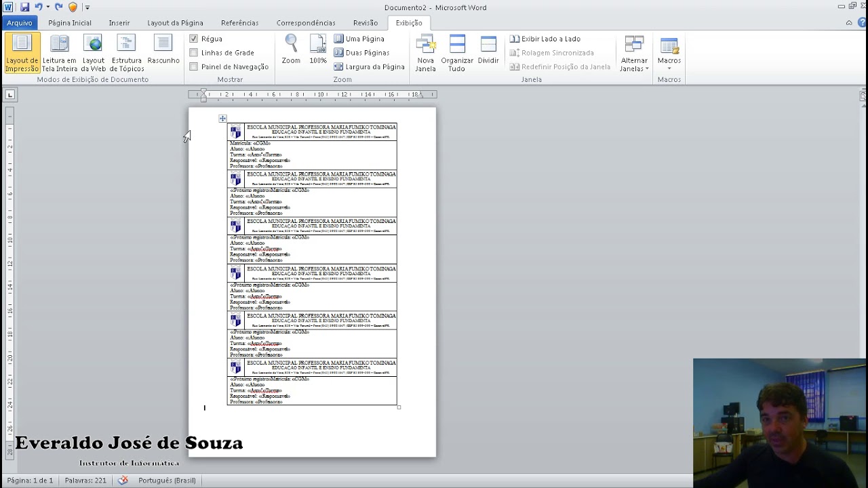Viewport: 868px width, 488px height.
Task: Click Palavras: 221 word count
Action: [x=85, y=480]
